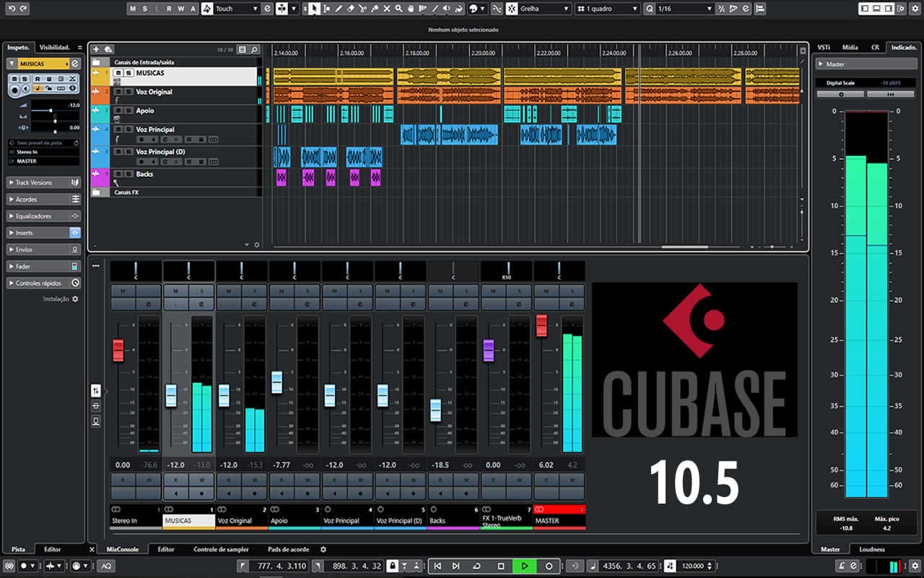Open the track search magnifier
924x578 pixels.
(x=254, y=49)
